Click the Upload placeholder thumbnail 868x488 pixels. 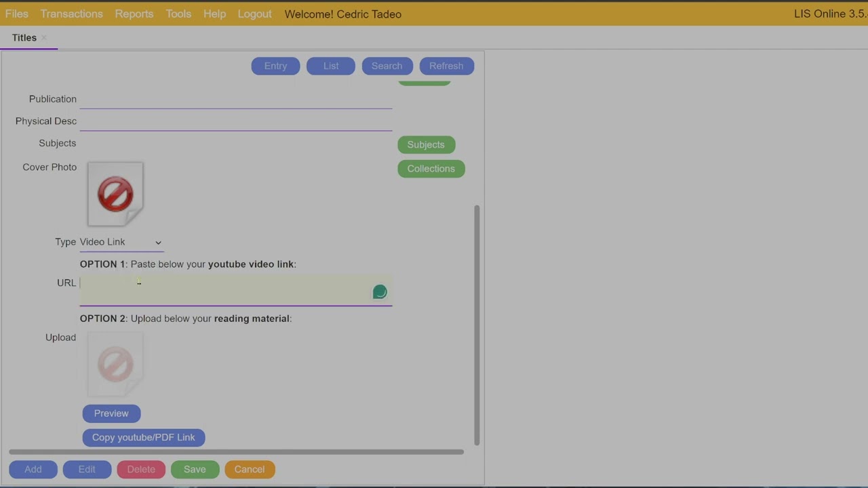115,364
